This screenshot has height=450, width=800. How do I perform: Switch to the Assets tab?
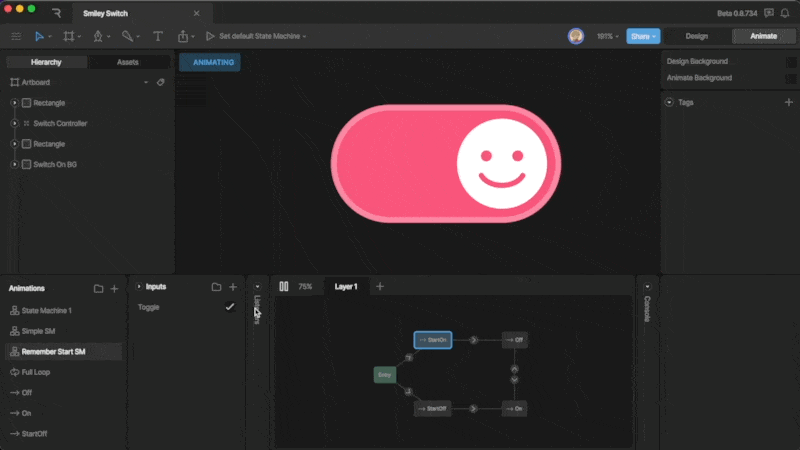128,62
